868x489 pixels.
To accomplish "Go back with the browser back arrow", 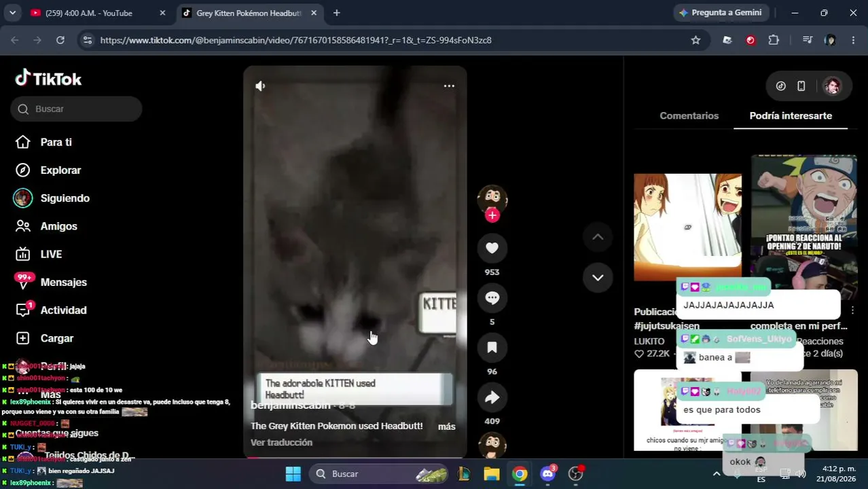I will coord(15,40).
